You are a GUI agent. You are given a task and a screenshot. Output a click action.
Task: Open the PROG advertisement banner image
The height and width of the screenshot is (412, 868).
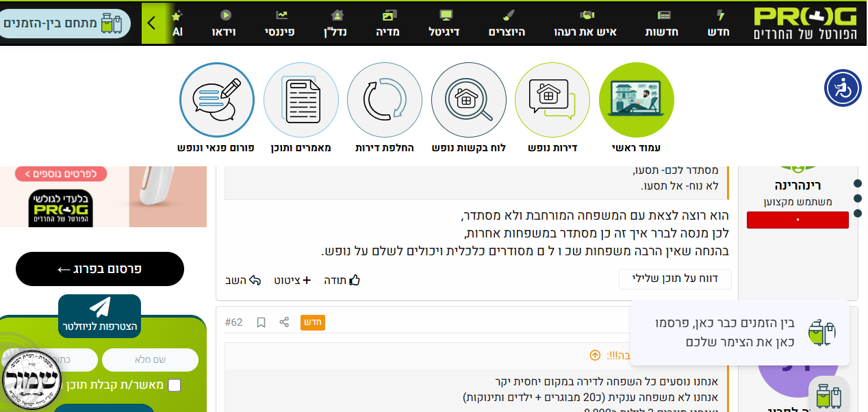[x=103, y=196]
